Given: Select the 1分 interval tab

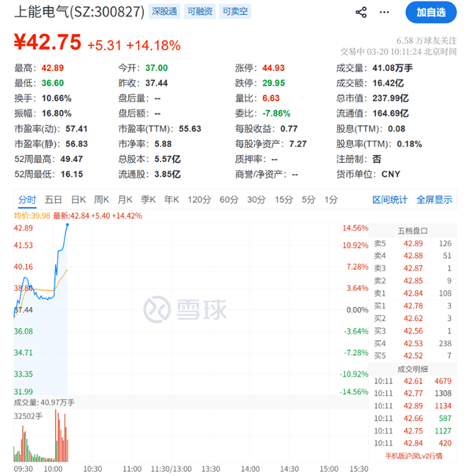Looking at the screenshot, I should pyautogui.click(x=331, y=200).
